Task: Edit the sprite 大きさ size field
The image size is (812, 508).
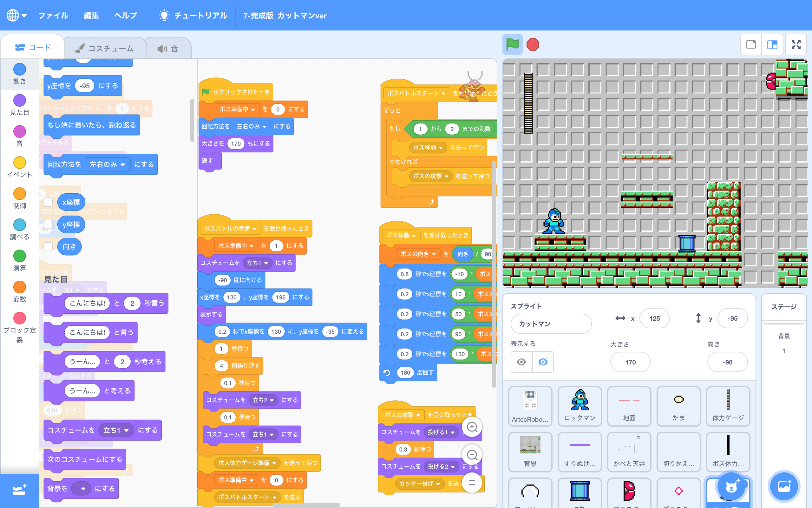Action: (x=630, y=362)
